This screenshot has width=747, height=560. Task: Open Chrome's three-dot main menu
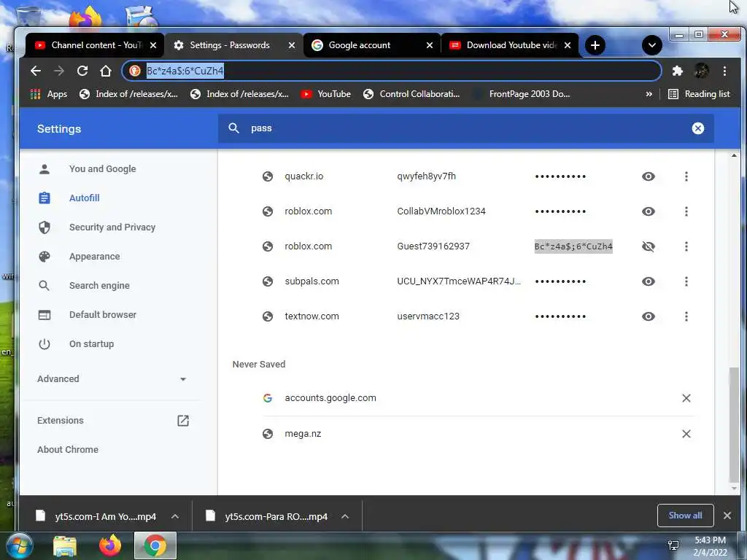click(x=724, y=71)
